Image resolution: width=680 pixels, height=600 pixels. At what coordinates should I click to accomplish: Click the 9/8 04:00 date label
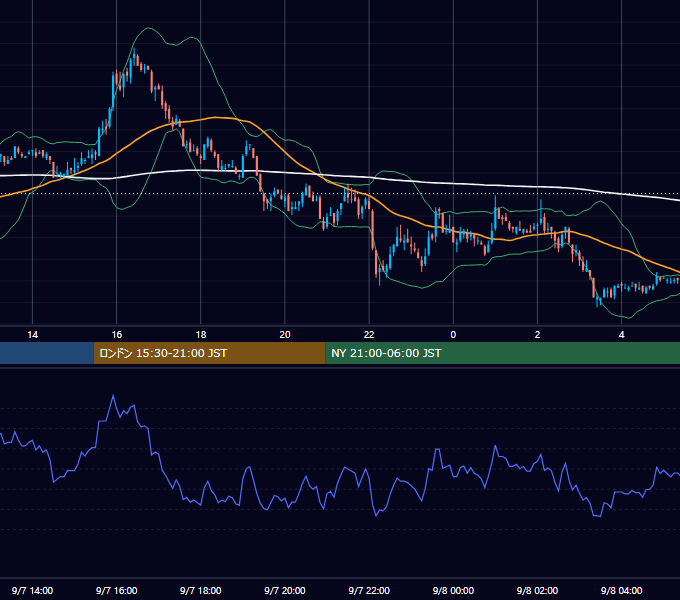click(x=621, y=590)
